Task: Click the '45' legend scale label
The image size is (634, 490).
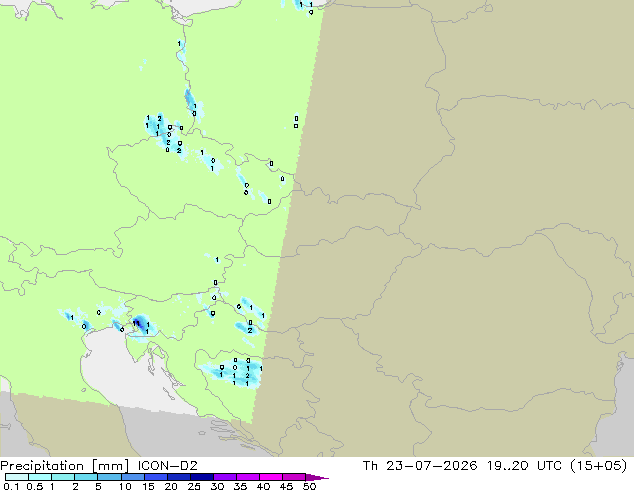Action: tap(286, 486)
